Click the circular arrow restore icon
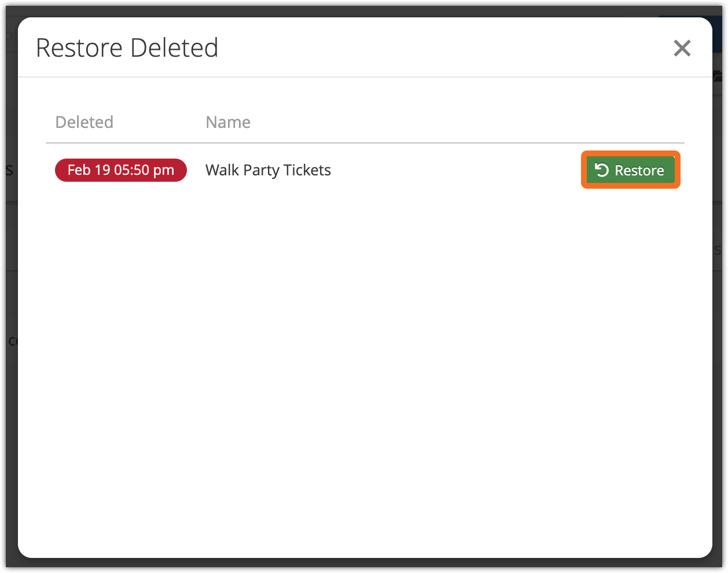 coord(602,170)
